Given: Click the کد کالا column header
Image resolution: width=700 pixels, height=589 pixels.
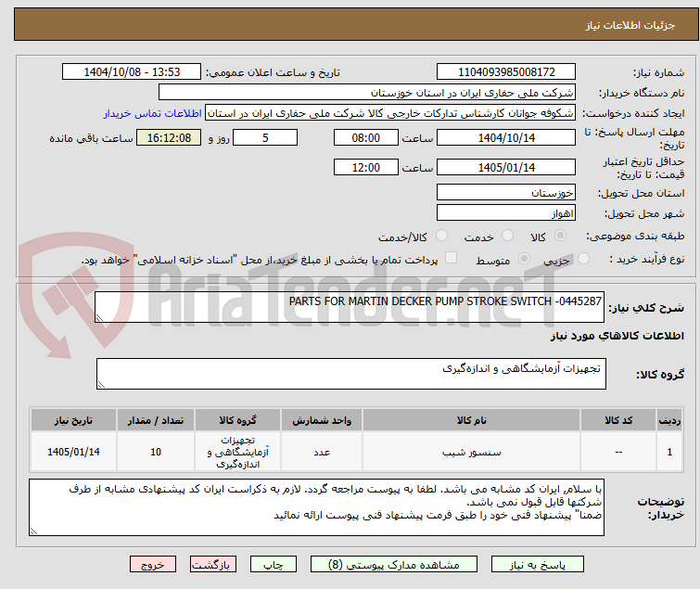Looking at the screenshot, I should click(x=618, y=420).
